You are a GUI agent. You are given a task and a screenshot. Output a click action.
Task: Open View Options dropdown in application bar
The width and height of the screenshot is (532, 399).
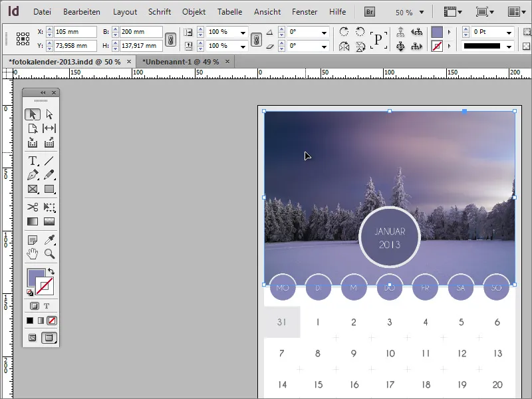click(x=453, y=12)
